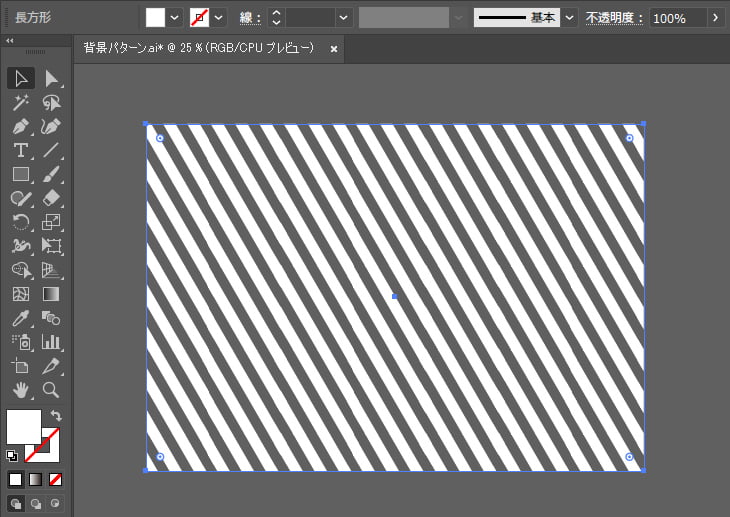Expand the 基本 brush definition dropdown
Image resolution: width=730 pixels, height=517 pixels.
click(569, 18)
